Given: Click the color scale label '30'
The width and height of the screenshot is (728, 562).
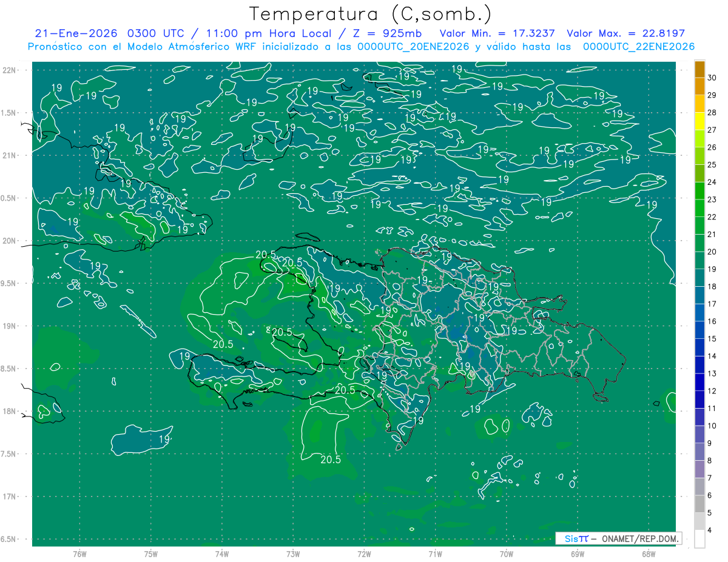Looking at the screenshot, I should (x=712, y=78).
